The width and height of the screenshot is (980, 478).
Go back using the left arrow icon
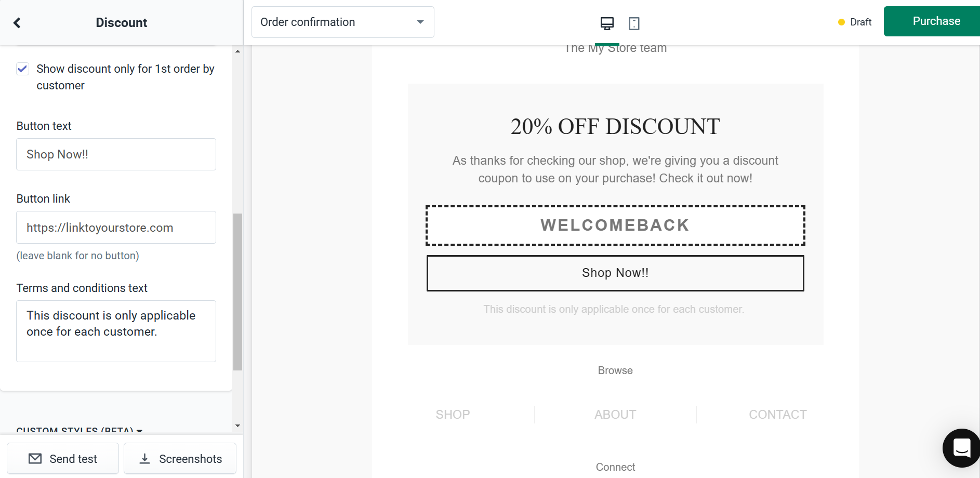point(17,22)
